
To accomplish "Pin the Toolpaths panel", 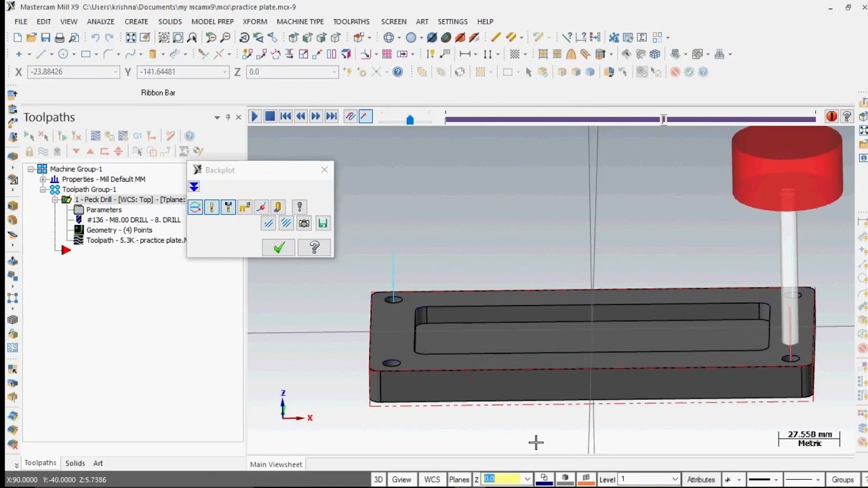I will click(x=228, y=117).
